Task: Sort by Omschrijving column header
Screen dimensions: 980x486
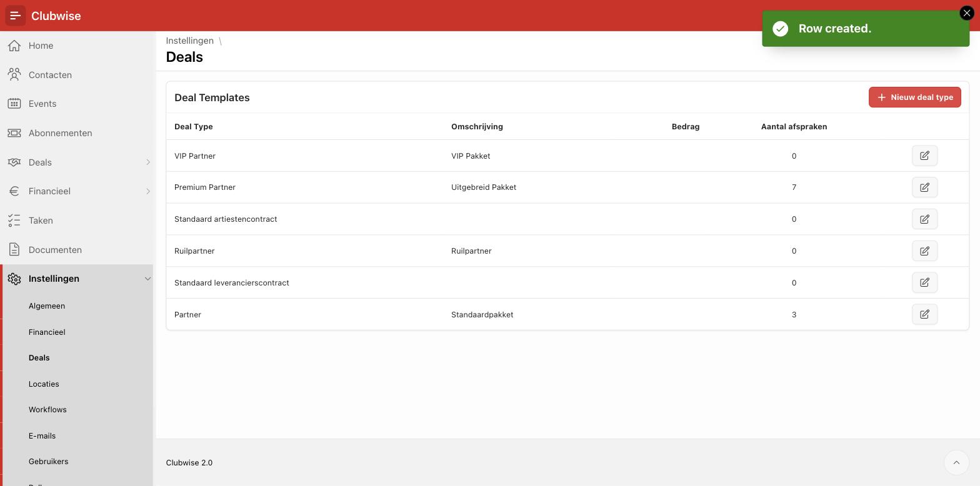Action: 477,127
